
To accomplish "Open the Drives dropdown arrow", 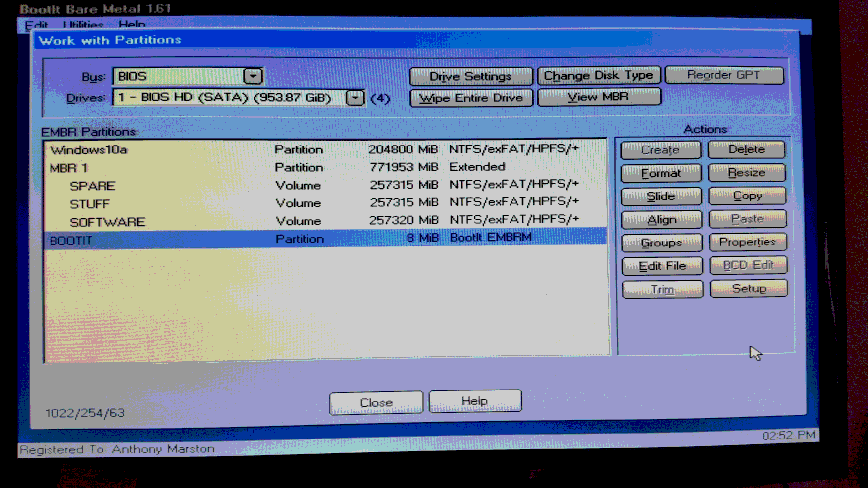I will coord(355,98).
